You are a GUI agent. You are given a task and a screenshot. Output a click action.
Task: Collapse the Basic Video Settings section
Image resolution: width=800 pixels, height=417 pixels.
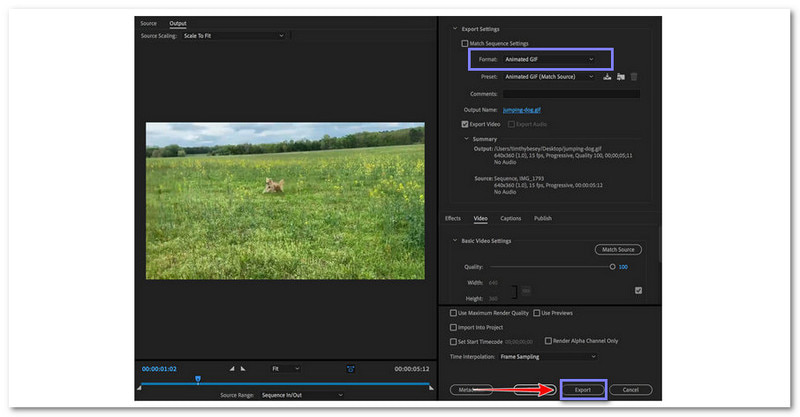455,241
